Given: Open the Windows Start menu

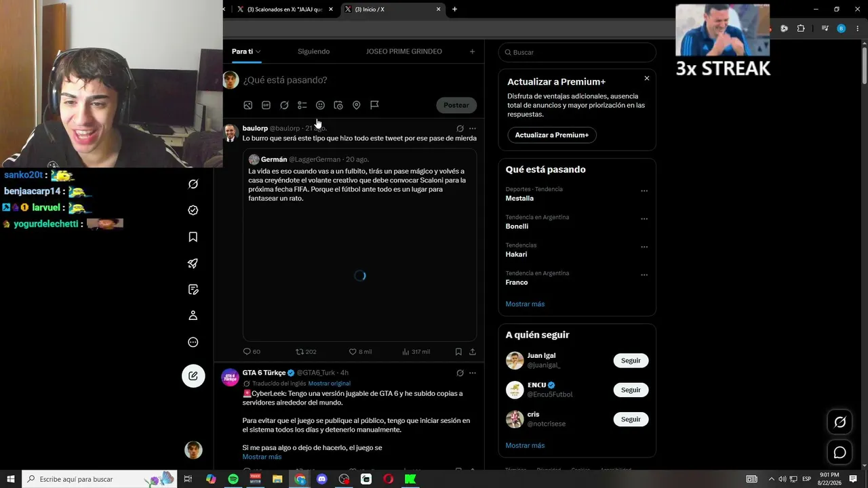Looking at the screenshot, I should [x=10, y=479].
